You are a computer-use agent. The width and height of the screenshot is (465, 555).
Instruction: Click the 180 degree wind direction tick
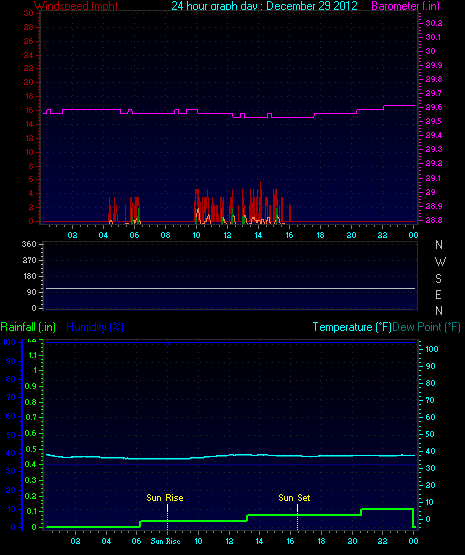30,276
